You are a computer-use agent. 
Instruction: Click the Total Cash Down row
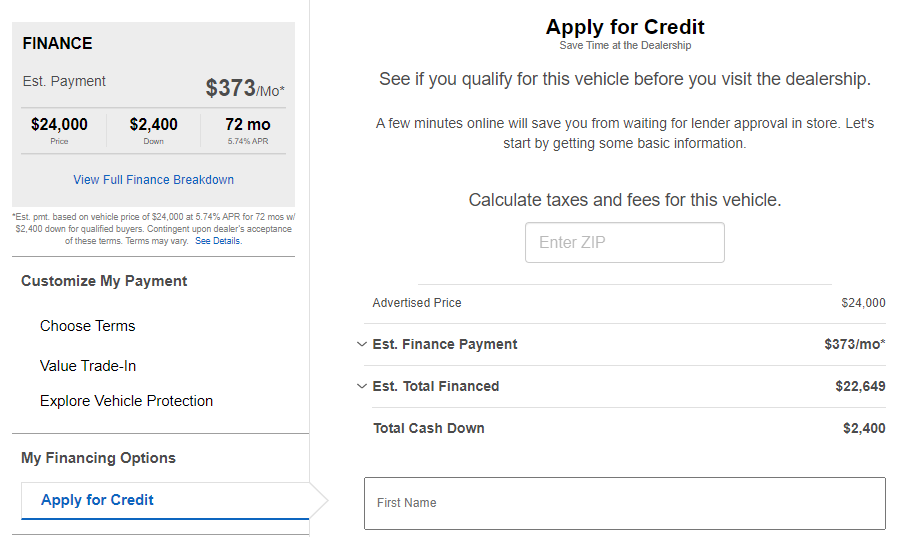coord(629,428)
